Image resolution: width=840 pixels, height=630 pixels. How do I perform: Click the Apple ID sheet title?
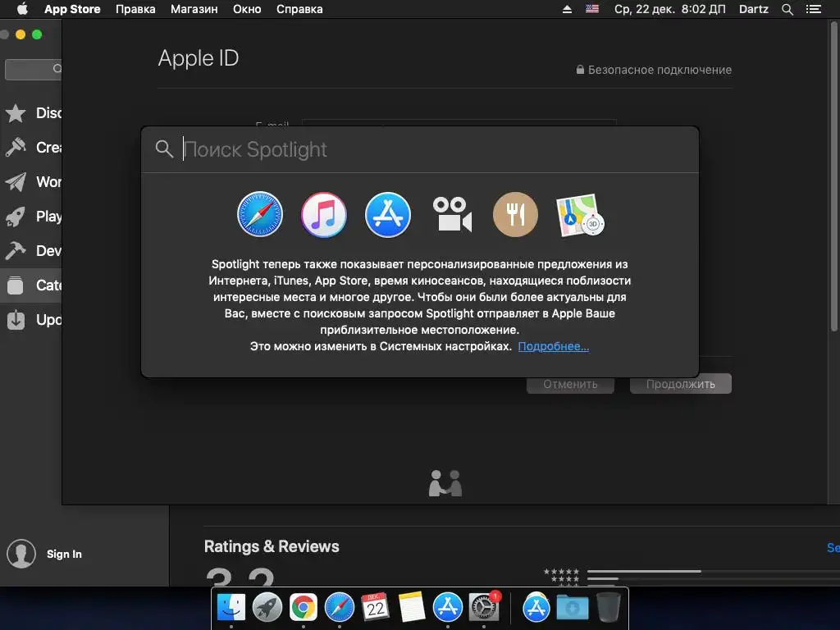pos(199,58)
